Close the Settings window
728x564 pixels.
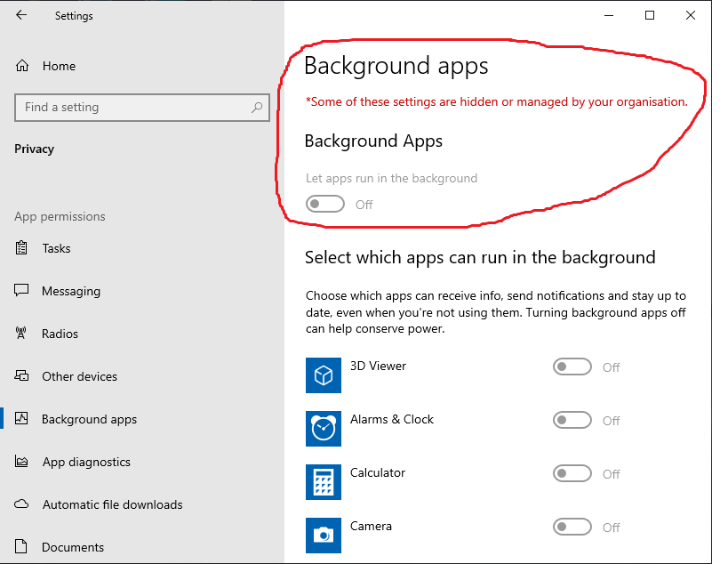[691, 15]
